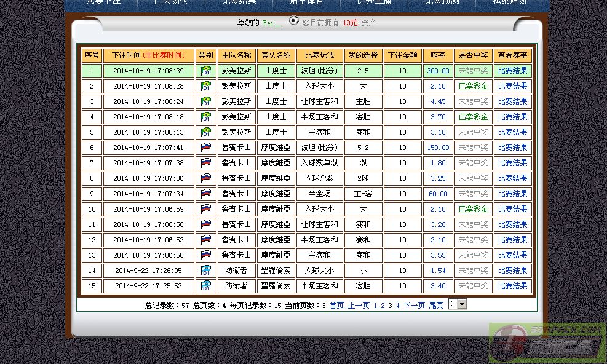Click the league icon in row 14

(206, 271)
